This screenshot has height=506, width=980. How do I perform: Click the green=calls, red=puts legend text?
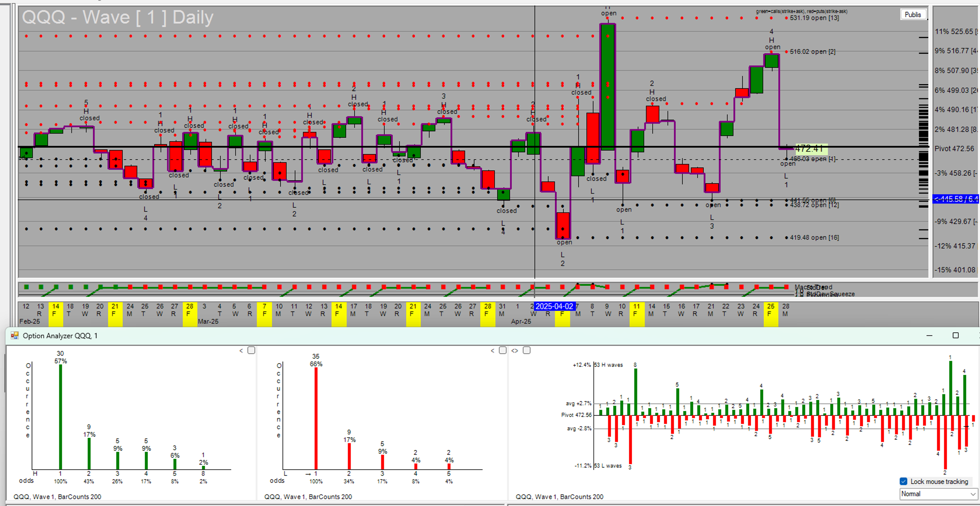(802, 11)
